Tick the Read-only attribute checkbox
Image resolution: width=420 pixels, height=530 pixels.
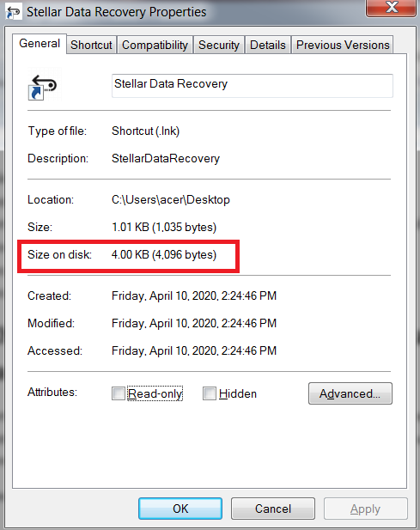[119, 393]
